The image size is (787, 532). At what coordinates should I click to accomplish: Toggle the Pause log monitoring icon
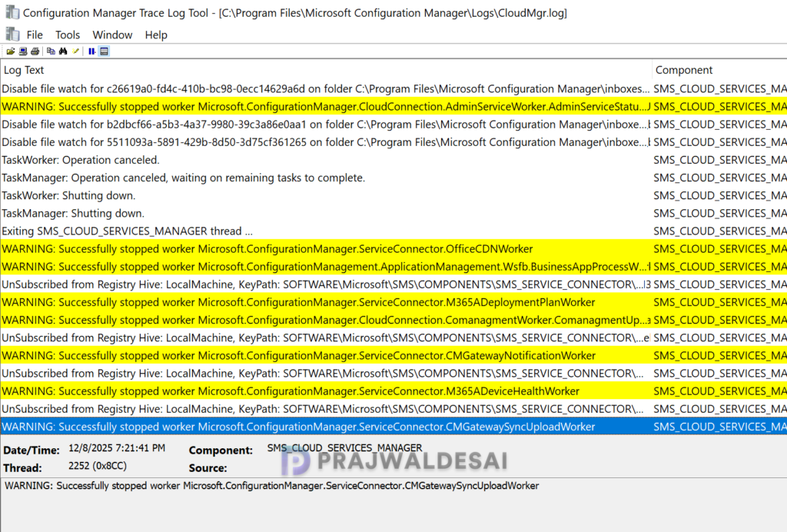[92, 52]
